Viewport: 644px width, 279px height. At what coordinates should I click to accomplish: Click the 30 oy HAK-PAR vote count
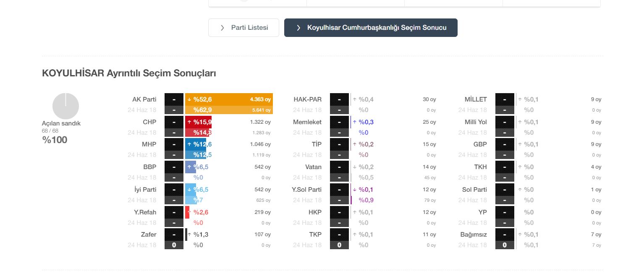click(429, 99)
